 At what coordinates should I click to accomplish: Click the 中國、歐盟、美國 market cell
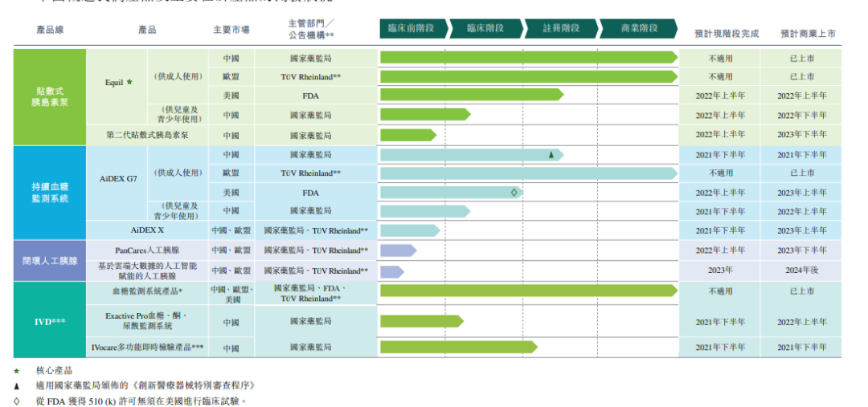(x=231, y=294)
